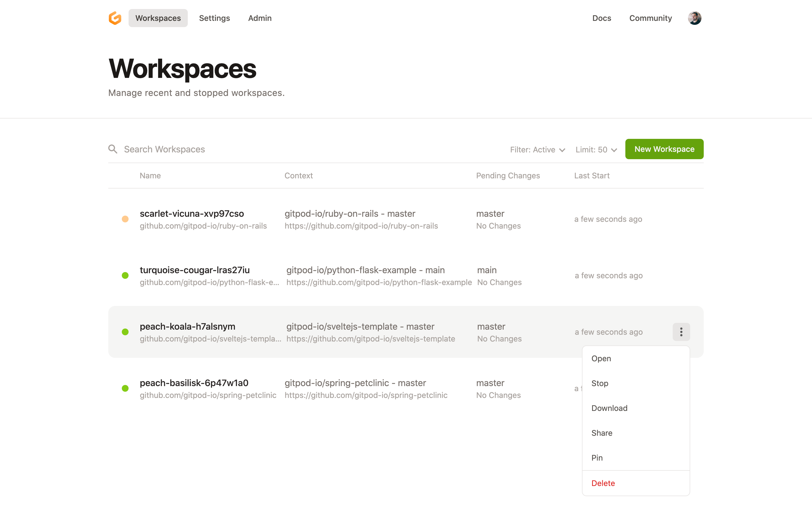Open workspace peach-koala-h7alsnym
This screenshot has width=812, height=508.
coord(187,327)
